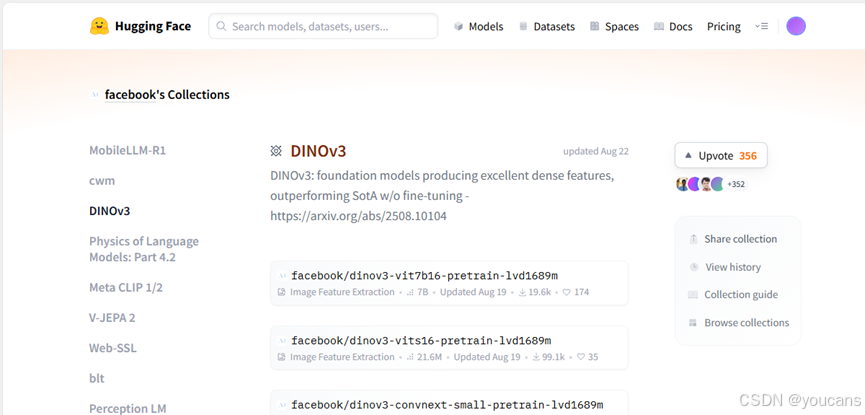Open the Collection guide
Viewport: 865px width, 415px height.
tap(741, 295)
